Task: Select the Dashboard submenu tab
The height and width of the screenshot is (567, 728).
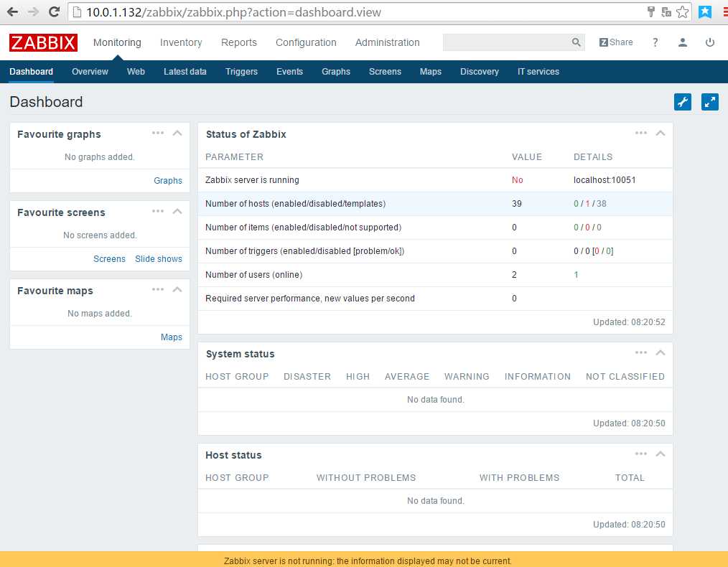Action: coord(31,72)
